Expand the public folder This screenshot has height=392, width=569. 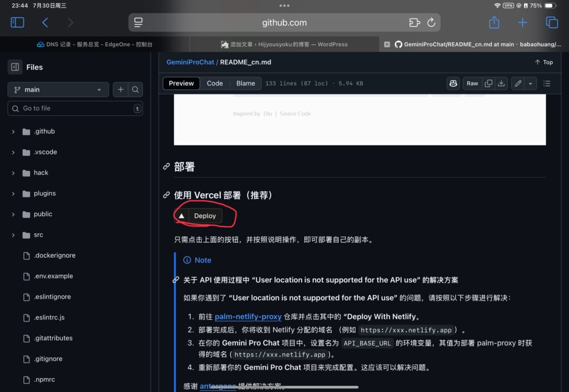13,214
